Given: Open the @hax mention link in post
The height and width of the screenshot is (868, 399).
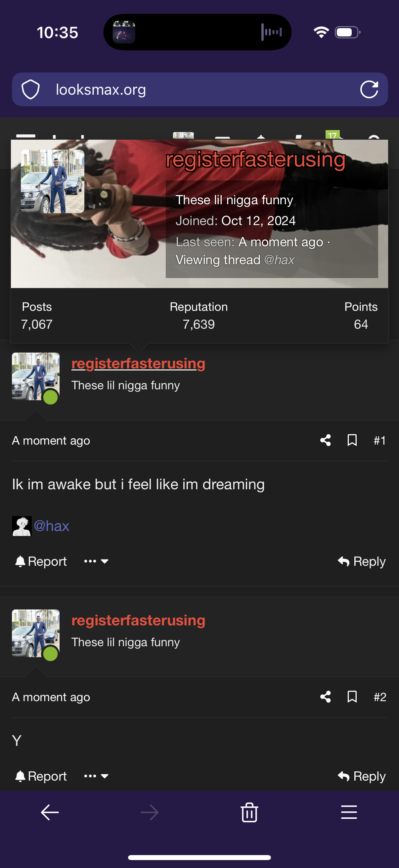Looking at the screenshot, I should (52, 526).
